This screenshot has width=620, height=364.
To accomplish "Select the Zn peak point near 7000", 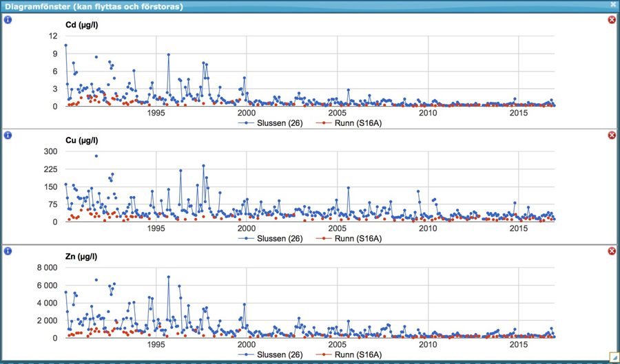I will click(x=169, y=277).
